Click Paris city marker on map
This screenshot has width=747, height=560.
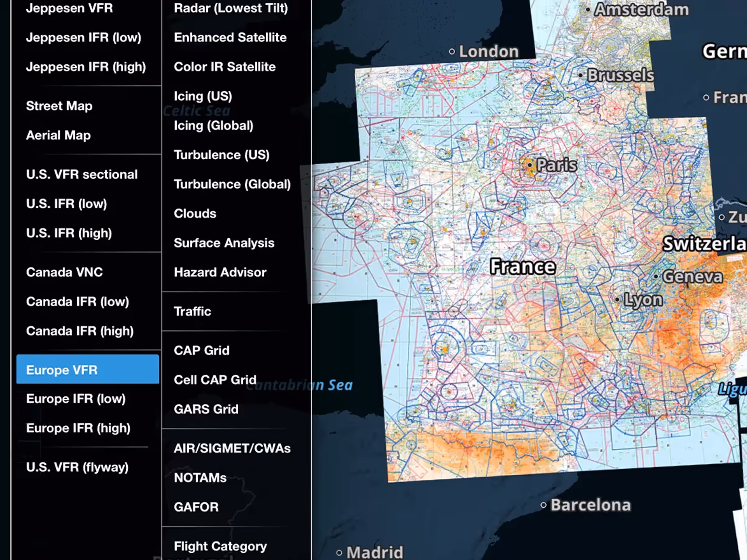click(529, 165)
